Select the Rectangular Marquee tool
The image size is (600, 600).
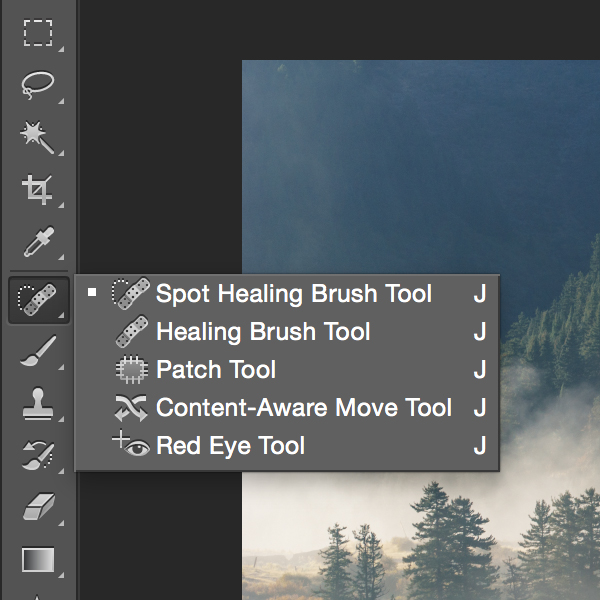click(x=38, y=33)
